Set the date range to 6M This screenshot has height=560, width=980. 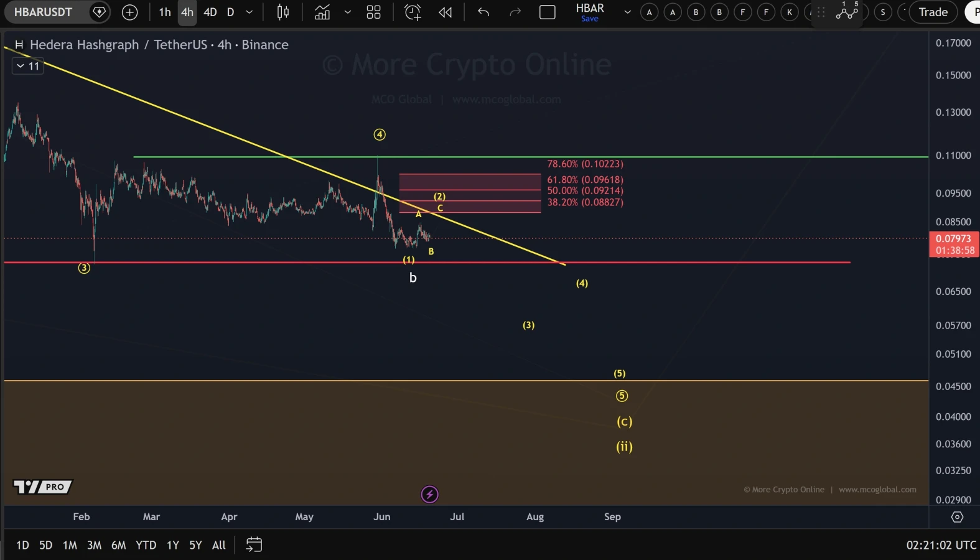[x=118, y=545]
